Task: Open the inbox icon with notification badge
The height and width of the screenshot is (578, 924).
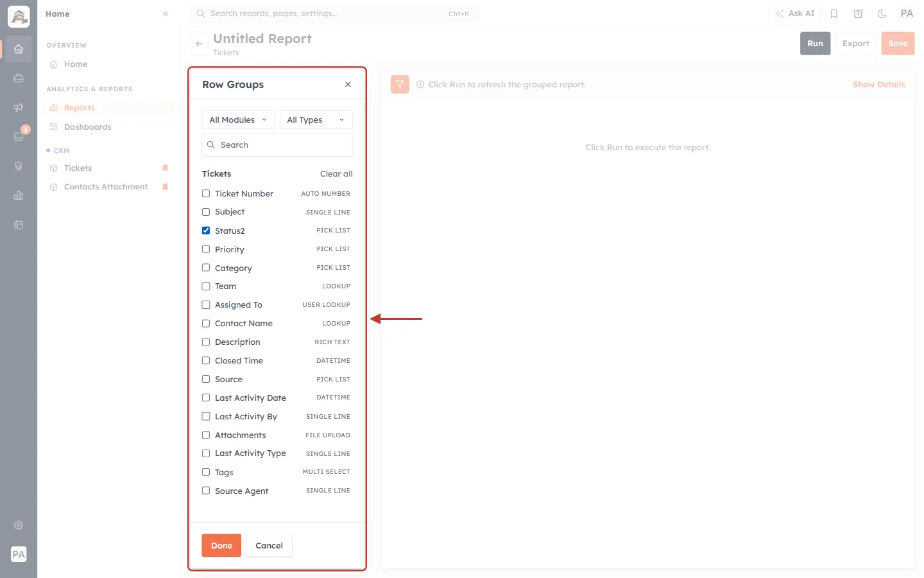Action: point(19,136)
